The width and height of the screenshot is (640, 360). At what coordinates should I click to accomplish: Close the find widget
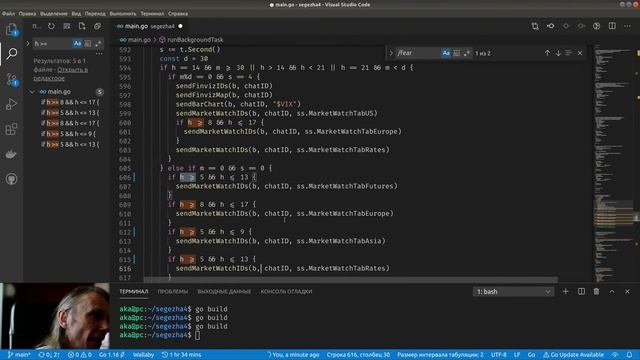point(580,53)
